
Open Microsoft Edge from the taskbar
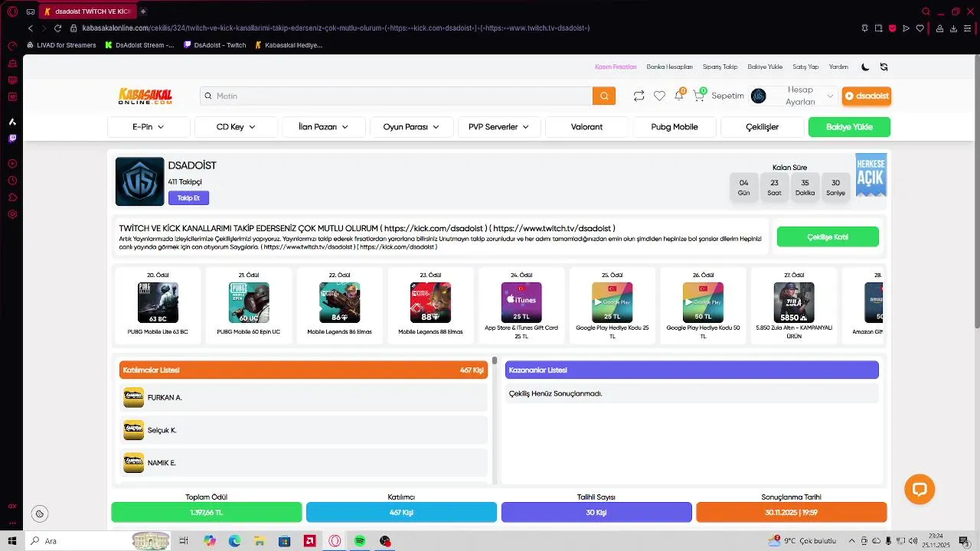[x=234, y=541]
